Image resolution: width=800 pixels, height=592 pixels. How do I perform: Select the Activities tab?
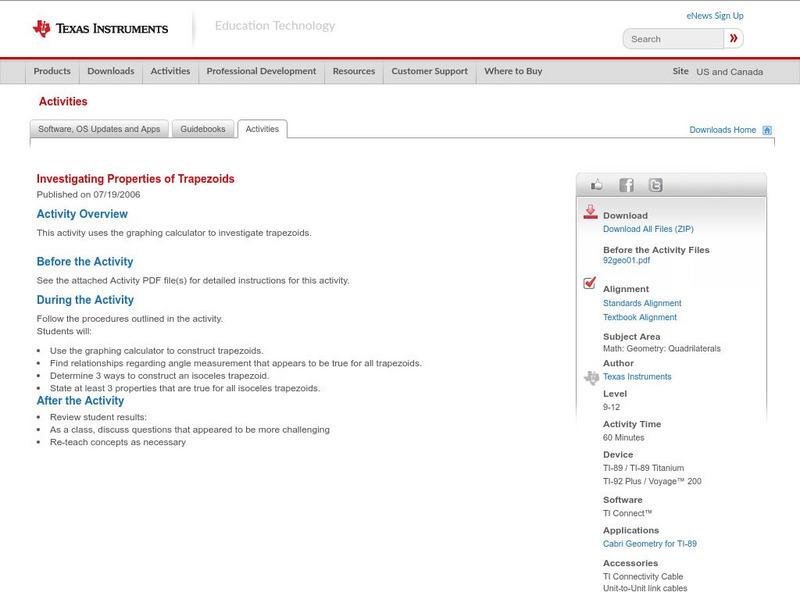tap(262, 129)
